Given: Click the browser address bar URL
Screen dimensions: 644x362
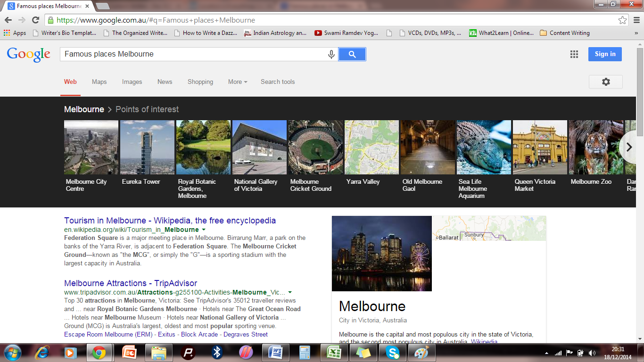Looking at the screenshot, I should (x=156, y=20).
